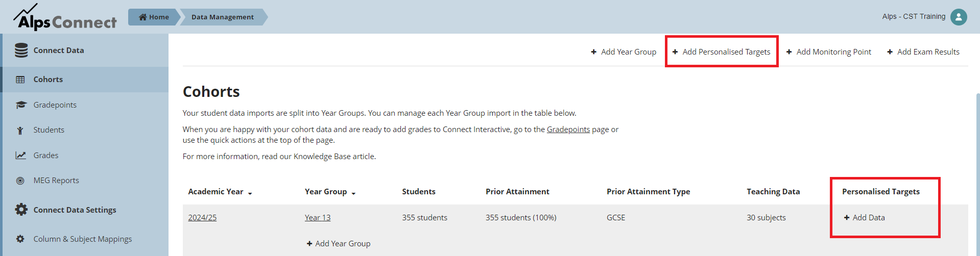The height and width of the screenshot is (256, 980).
Task: Go to Home breadcrumb
Action: 154,17
